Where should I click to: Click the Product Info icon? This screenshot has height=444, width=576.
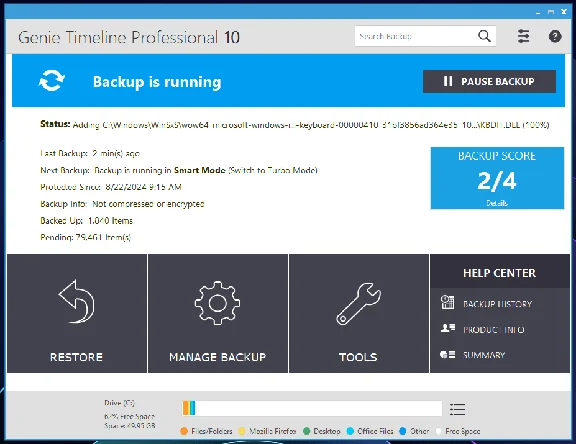pos(448,328)
